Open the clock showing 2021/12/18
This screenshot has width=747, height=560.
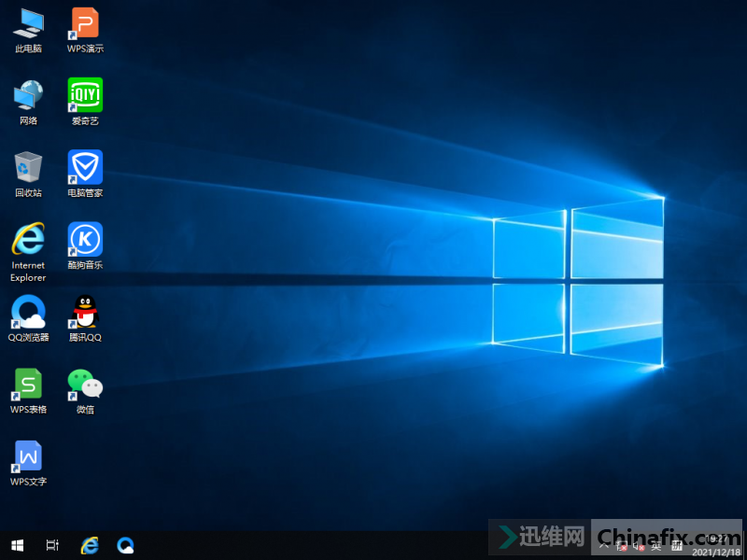tap(716, 545)
